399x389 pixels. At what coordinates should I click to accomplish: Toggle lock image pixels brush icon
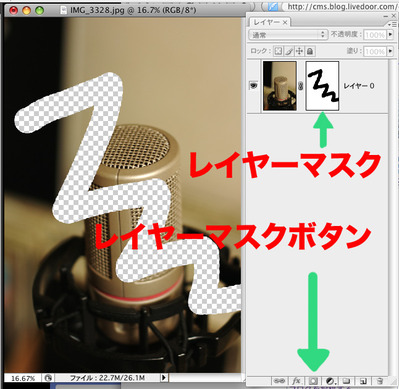289,51
